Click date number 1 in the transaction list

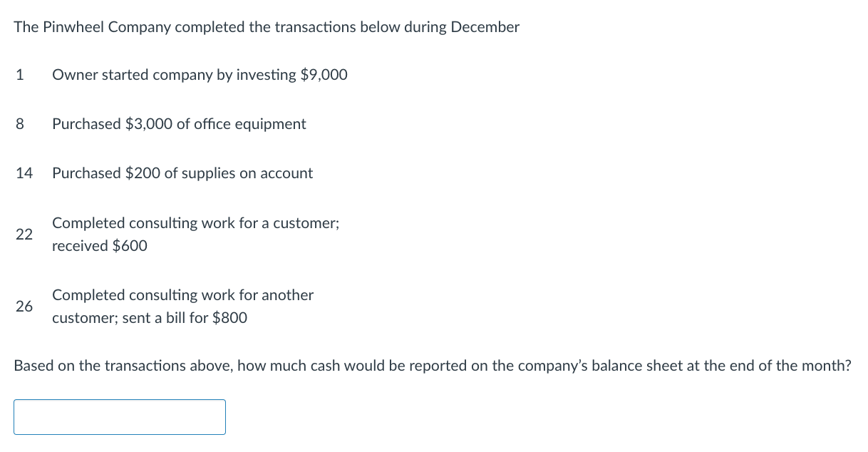19,75
